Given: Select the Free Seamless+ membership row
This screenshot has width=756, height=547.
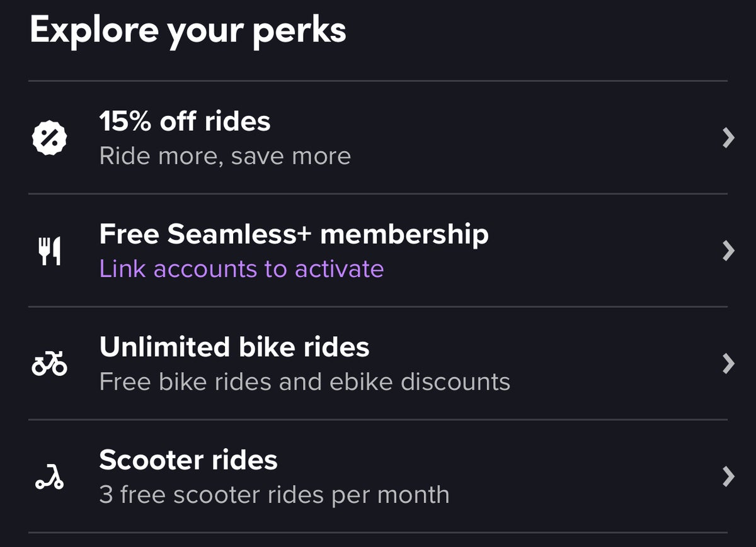Looking at the screenshot, I should pos(378,250).
